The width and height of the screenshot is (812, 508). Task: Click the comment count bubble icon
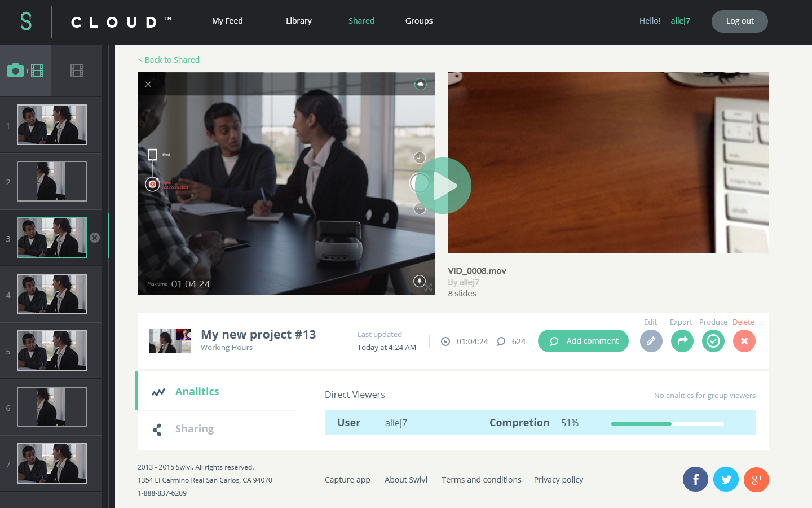(501, 341)
